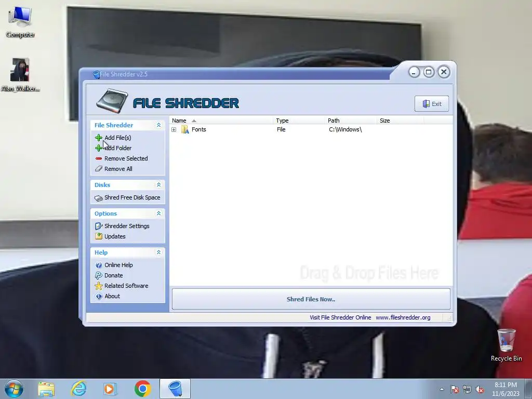Choose Shred Free Disk Space
Image resolution: width=532 pixels, height=399 pixels.
point(132,197)
